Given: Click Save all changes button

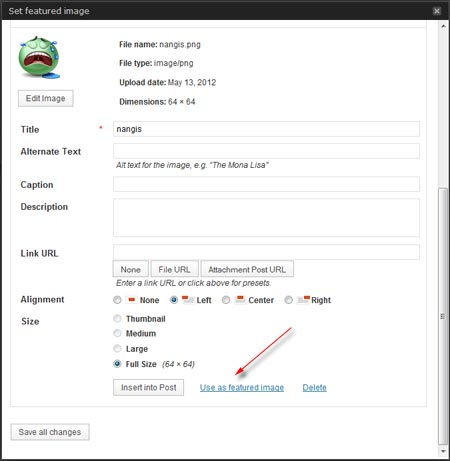Looking at the screenshot, I should pyautogui.click(x=50, y=432).
